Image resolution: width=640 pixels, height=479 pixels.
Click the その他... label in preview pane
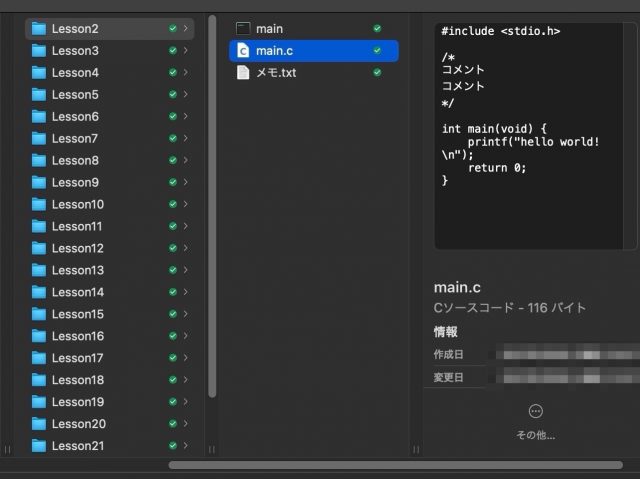535,435
